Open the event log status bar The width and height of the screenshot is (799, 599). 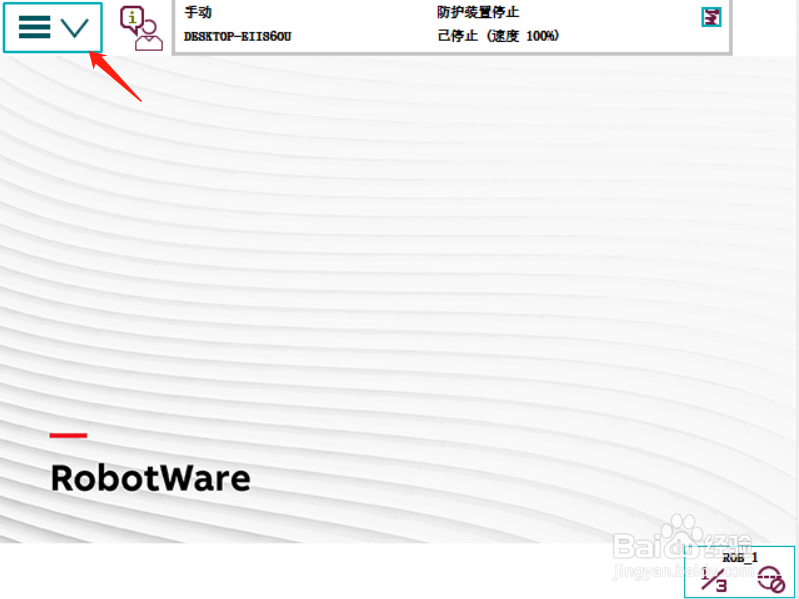point(452,26)
